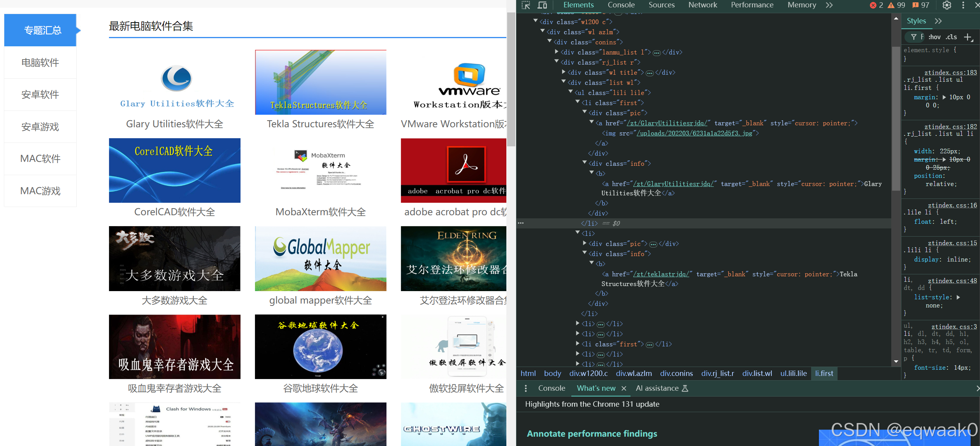
Task: Open the console drawer three-dot menu
Action: click(526, 388)
